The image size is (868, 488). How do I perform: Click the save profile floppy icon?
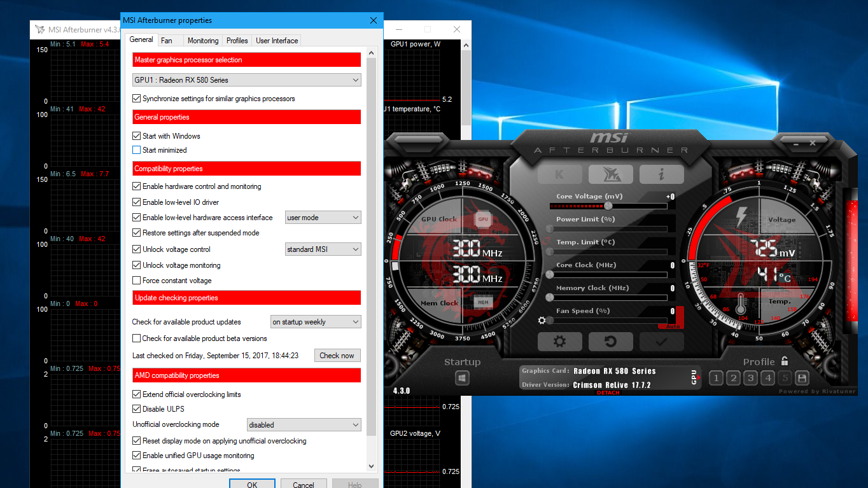[x=802, y=379]
